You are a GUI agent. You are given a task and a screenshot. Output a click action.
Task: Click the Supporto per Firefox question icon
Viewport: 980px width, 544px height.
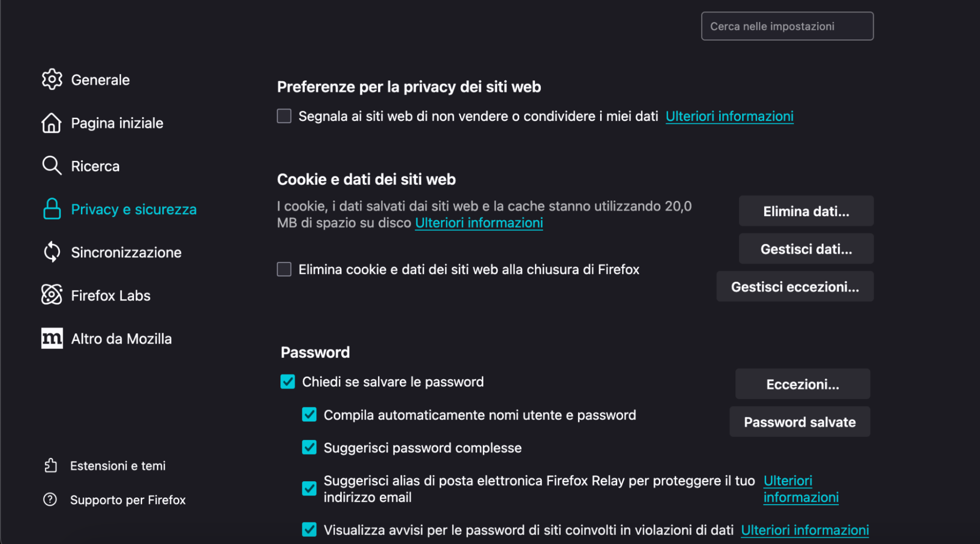click(x=50, y=499)
